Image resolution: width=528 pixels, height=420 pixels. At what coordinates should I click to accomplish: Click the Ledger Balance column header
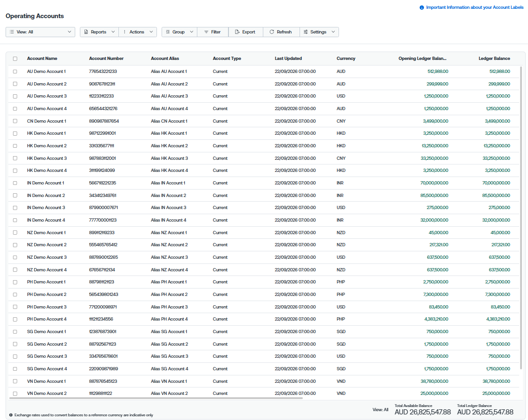pos(494,59)
